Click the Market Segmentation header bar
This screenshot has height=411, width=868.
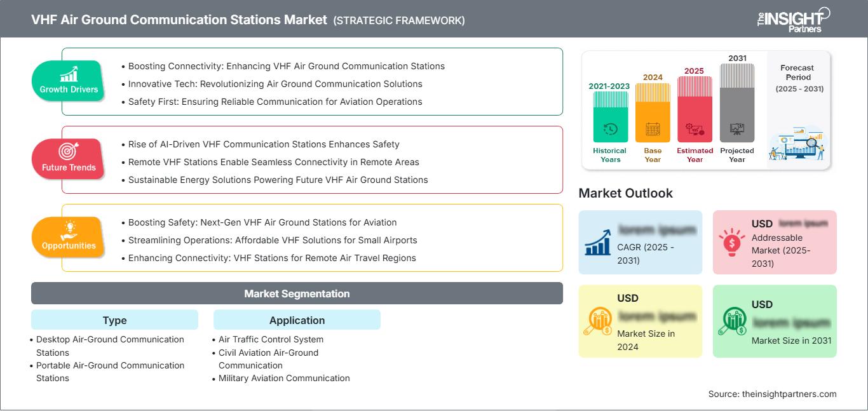click(x=297, y=293)
